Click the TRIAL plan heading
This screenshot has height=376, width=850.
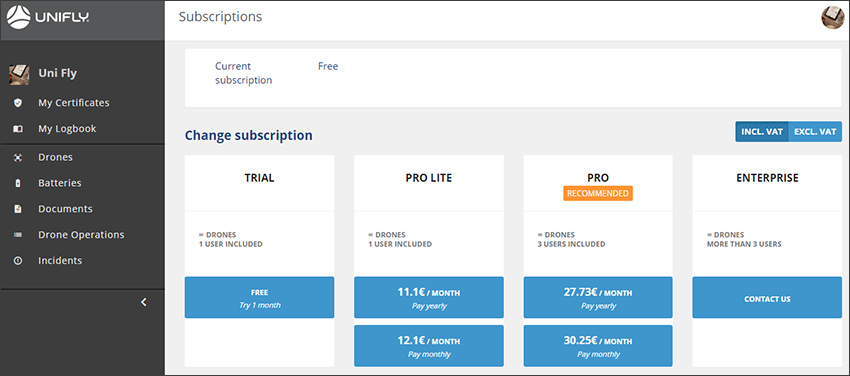[x=260, y=178]
